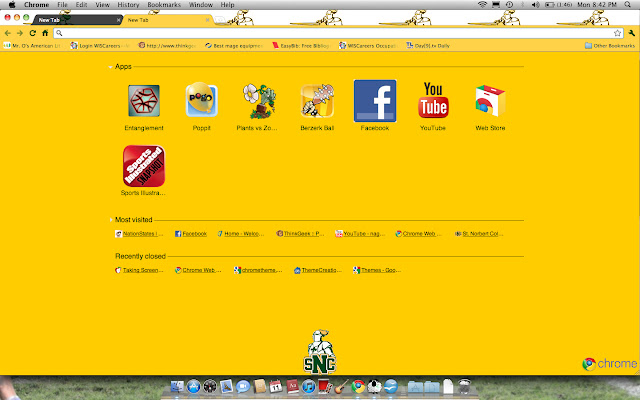Open Photo Booth from the dock
The image size is (640, 400).
click(x=325, y=386)
